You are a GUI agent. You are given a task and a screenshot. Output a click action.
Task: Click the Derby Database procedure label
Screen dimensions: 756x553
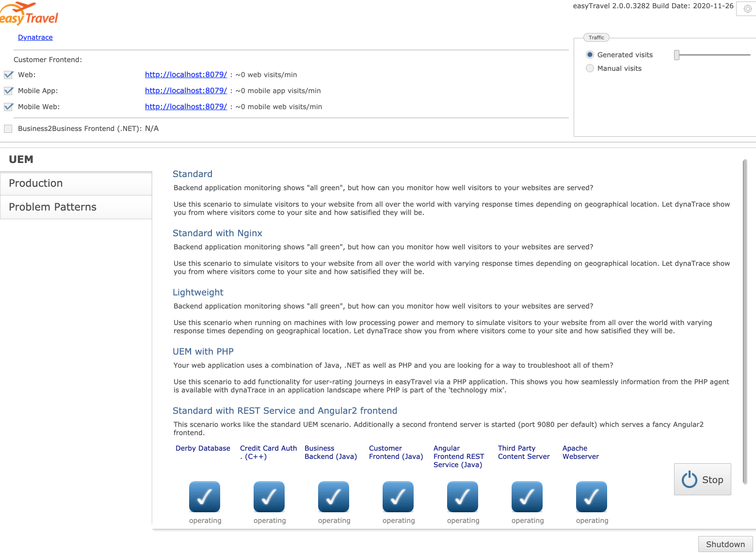(x=203, y=448)
